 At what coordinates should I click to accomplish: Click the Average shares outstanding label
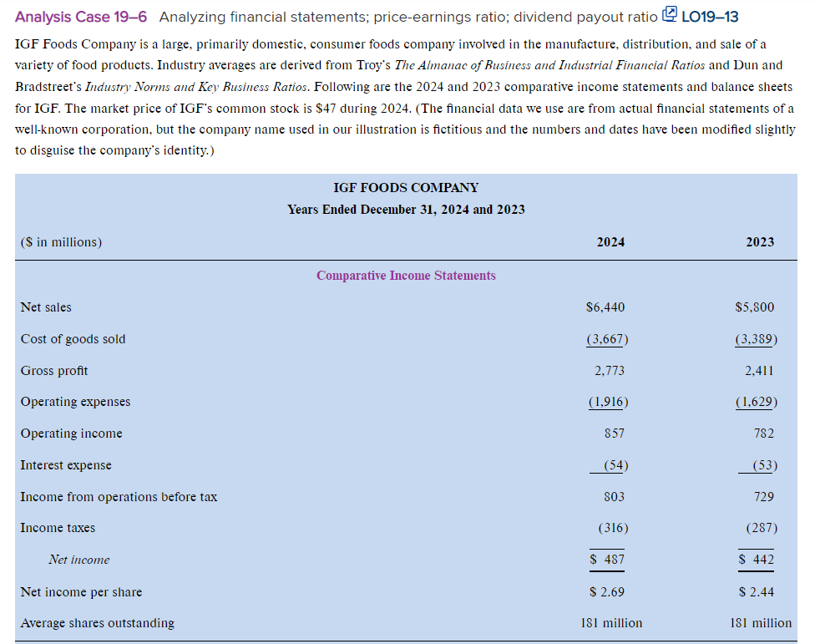(x=98, y=623)
